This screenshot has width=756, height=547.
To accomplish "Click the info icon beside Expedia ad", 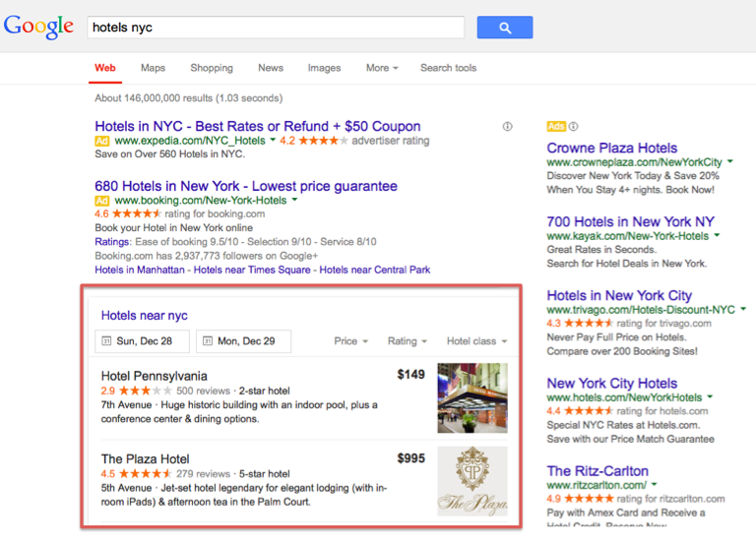I will (x=507, y=126).
